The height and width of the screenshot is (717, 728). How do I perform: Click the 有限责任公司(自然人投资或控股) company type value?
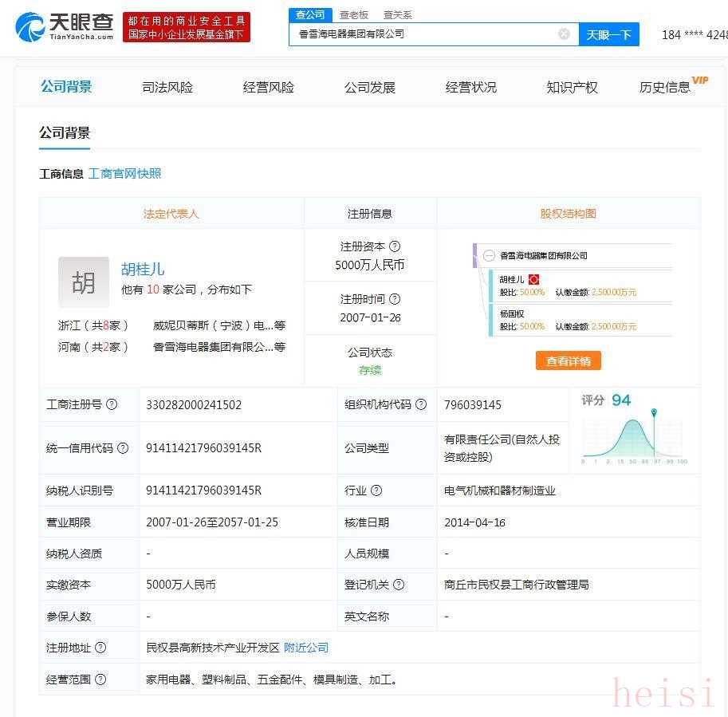tap(502, 448)
